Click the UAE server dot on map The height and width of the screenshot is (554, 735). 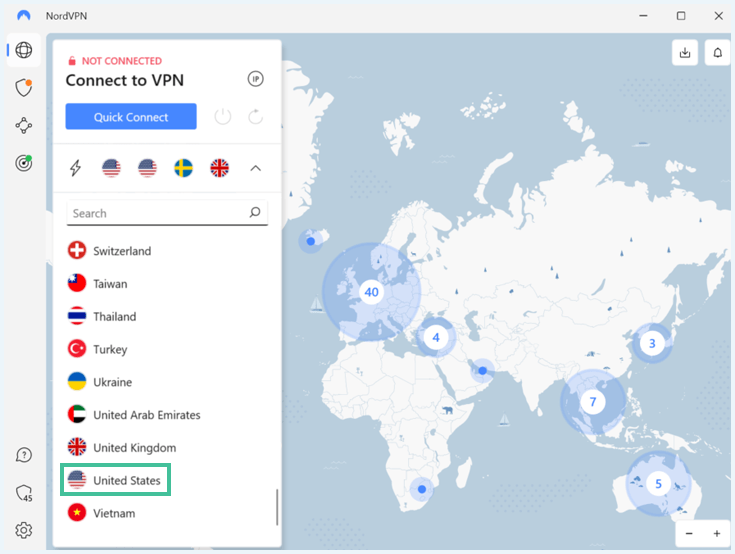point(482,371)
